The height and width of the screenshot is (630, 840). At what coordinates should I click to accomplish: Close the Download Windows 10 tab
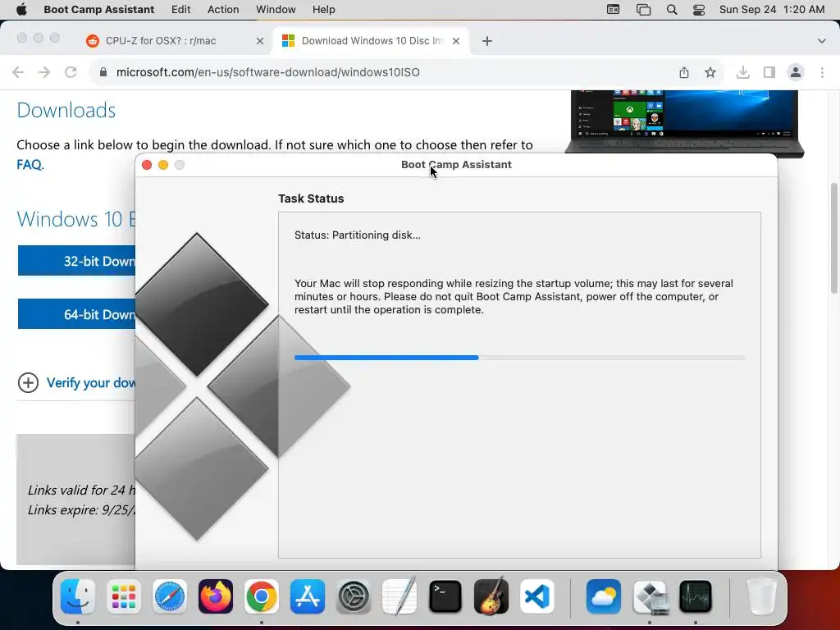[x=456, y=41]
